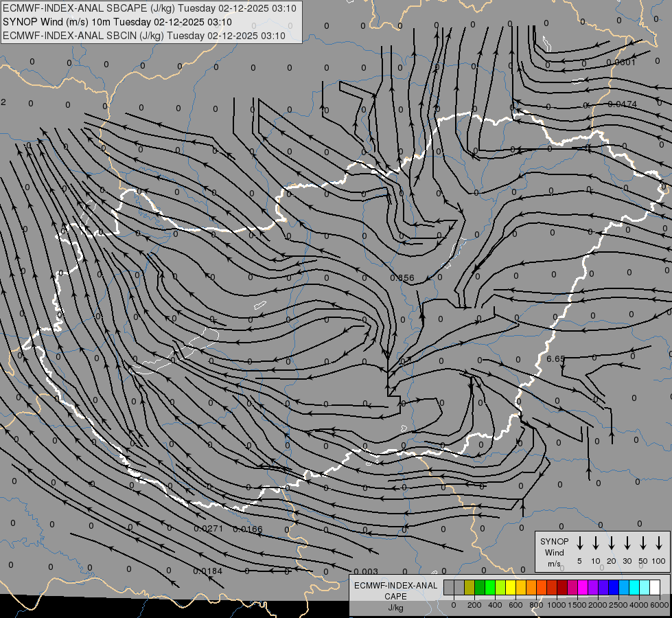This screenshot has height=618, width=672.
Task: Pick the olive CAPE legend swatch
Action: click(470, 587)
